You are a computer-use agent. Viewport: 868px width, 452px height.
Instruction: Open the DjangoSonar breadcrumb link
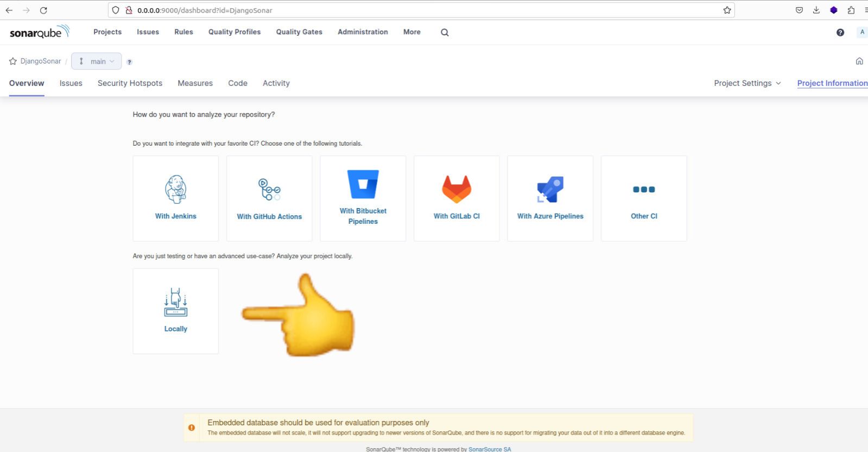[41, 61]
